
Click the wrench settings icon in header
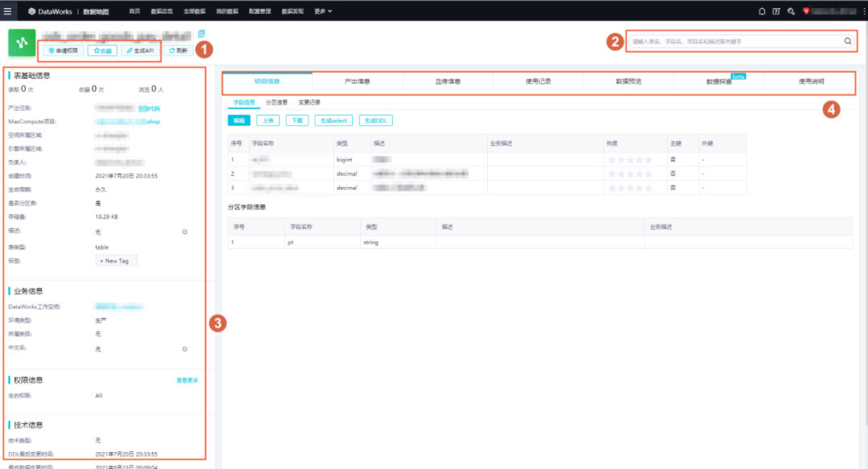(791, 11)
